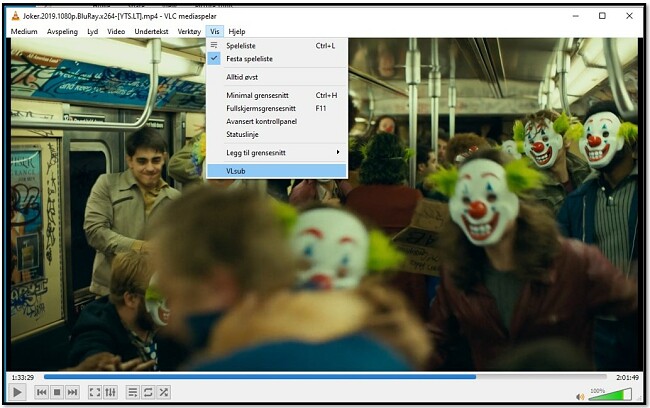Open the Lyd menu
The width and height of the screenshot is (650, 408).
(92, 32)
